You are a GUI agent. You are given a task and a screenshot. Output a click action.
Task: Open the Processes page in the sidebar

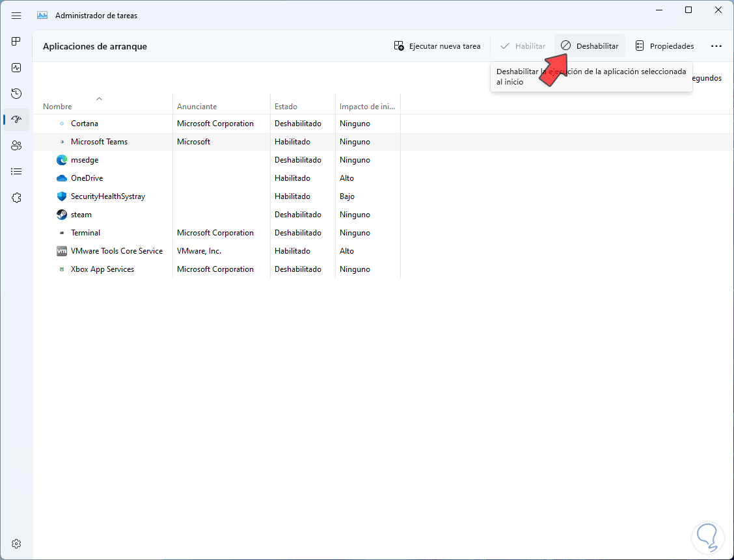(16, 42)
